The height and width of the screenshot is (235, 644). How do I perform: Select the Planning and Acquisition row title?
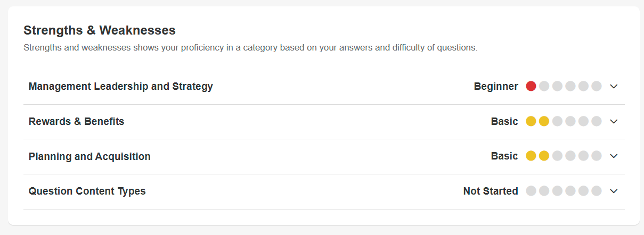click(x=89, y=156)
